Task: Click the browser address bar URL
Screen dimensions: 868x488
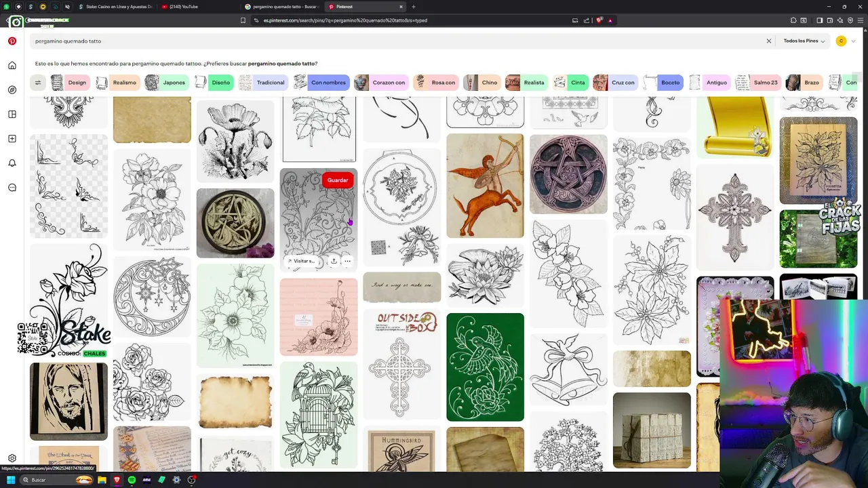Action: coord(345,20)
